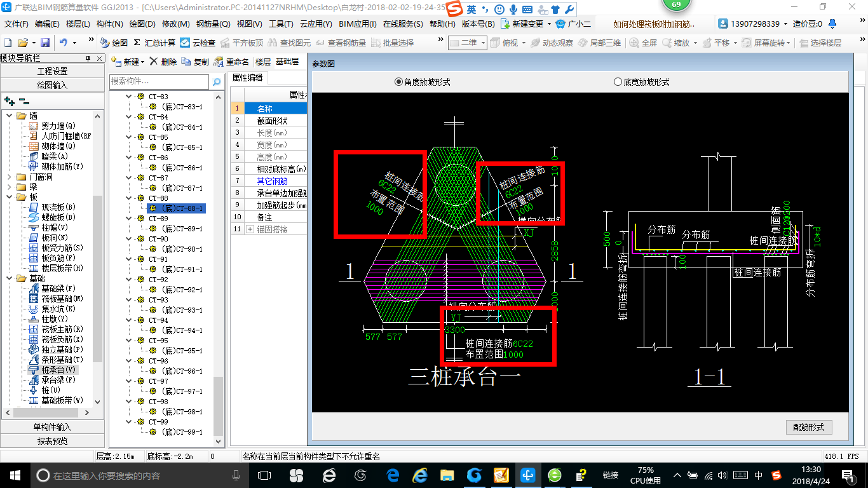This screenshot has width=868, height=488.
Task: Click the search magnifier beside component search
Action: point(217,82)
